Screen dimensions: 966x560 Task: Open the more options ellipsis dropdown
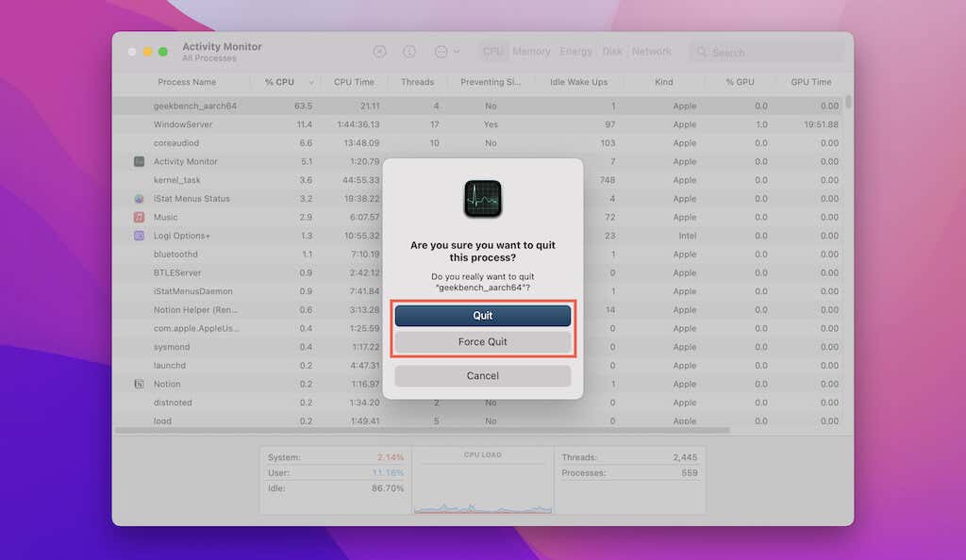pyautogui.click(x=440, y=51)
